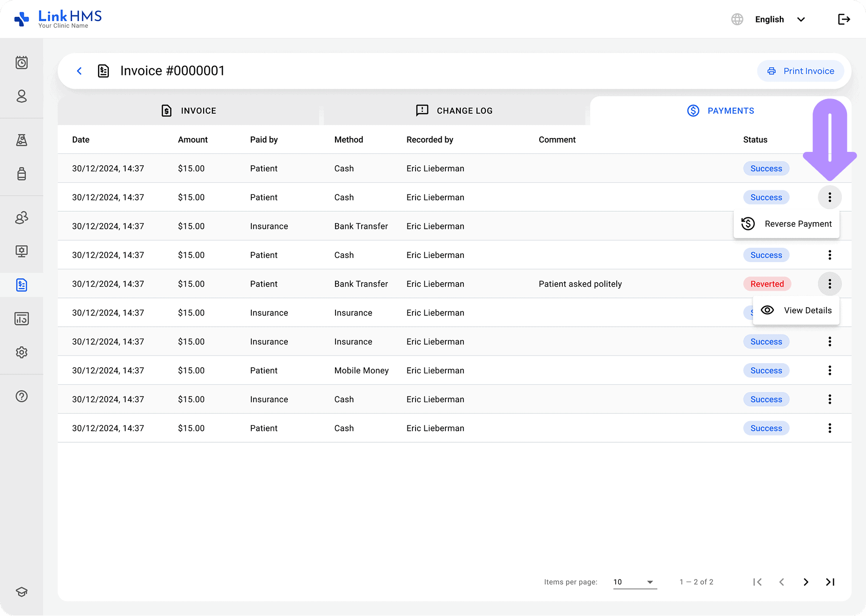This screenshot has width=866, height=616.
Task: Click the help question mark icon
Action: tap(22, 396)
